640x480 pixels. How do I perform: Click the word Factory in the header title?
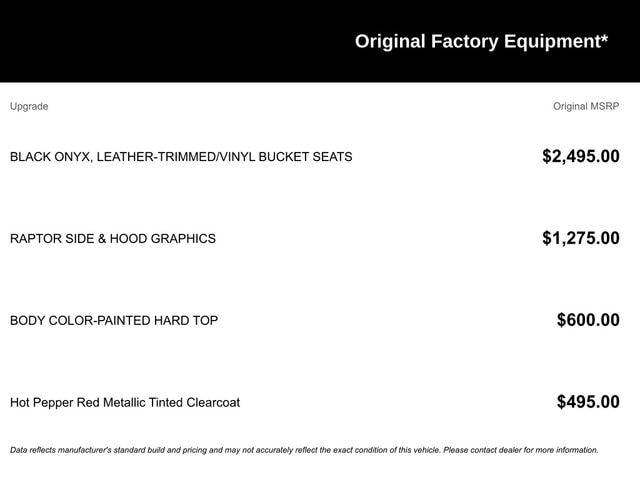point(465,41)
